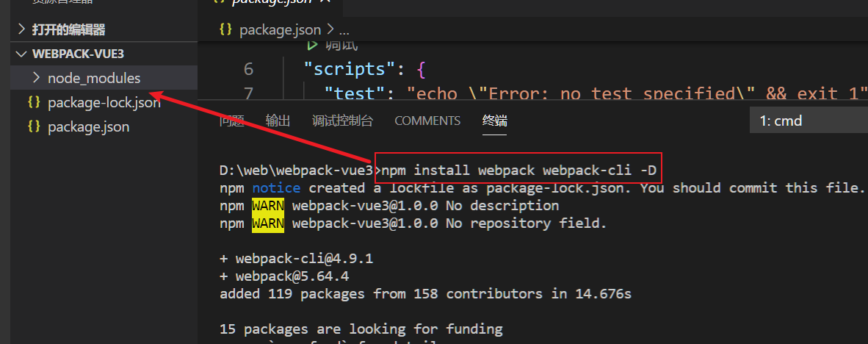This screenshot has height=344, width=868.
Task: Select package.json file name in the explorer tree
Action: point(88,126)
